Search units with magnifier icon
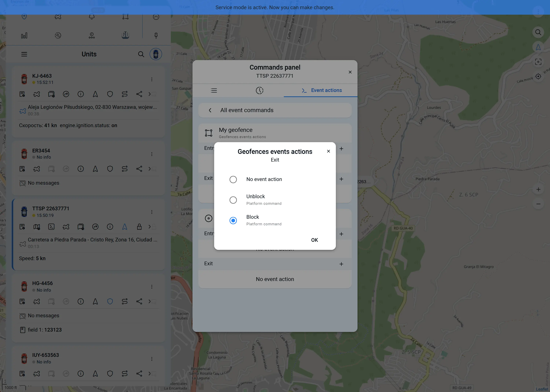Screen dimensions: 550x392 pyautogui.click(x=141, y=54)
